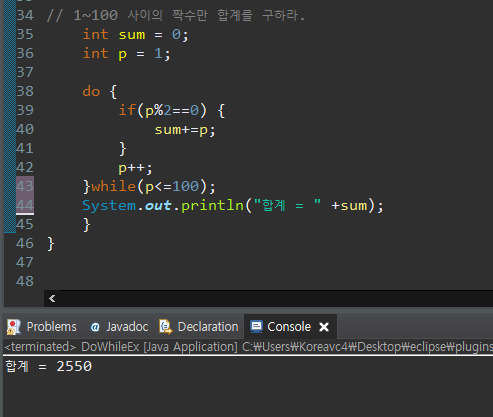Screen dimensions: 493x417
Task: Click line number 35 in the gutter
Action: (25, 34)
